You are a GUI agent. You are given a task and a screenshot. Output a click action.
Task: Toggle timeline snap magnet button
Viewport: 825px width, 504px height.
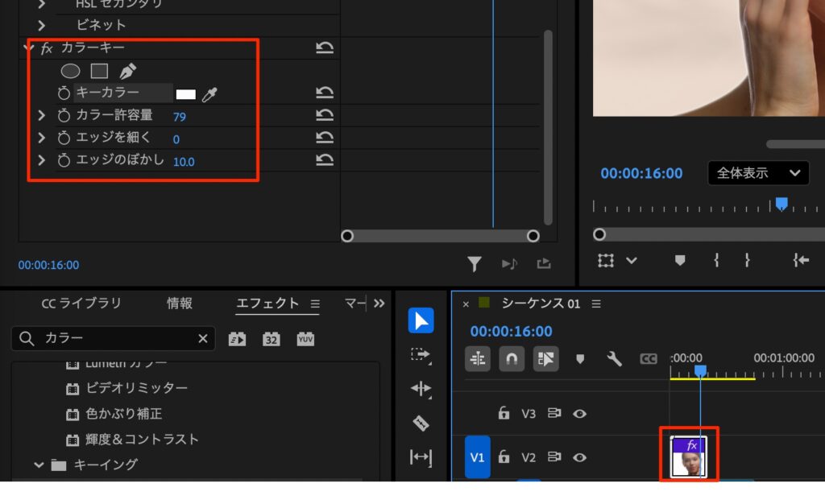point(512,358)
